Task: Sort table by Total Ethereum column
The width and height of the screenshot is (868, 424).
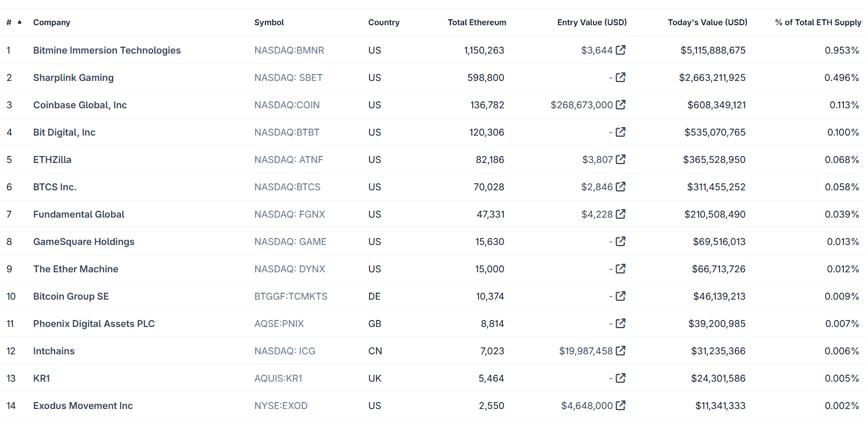Action: (477, 23)
